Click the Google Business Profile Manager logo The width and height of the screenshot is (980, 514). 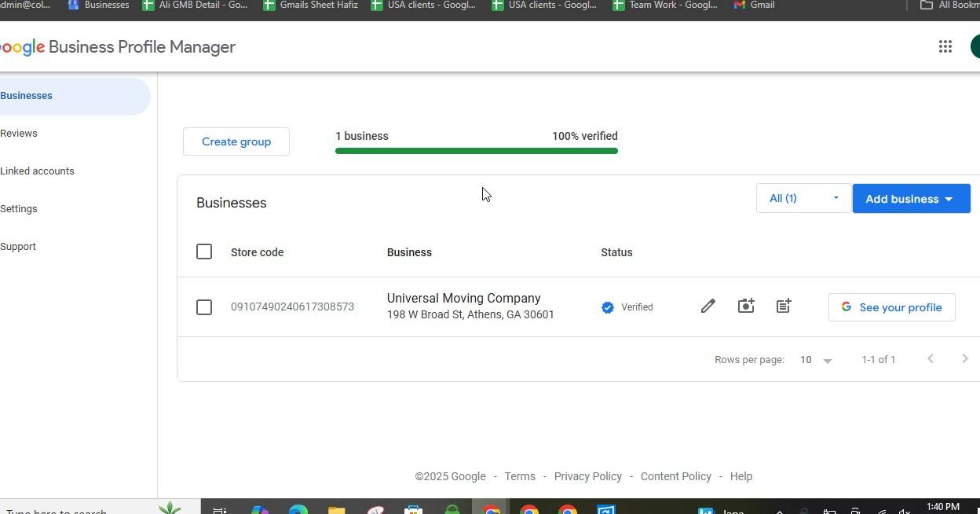click(x=118, y=47)
